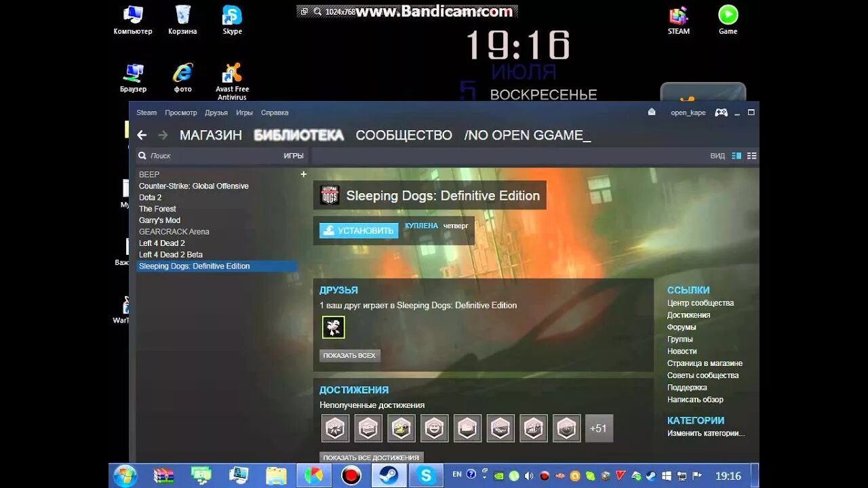The height and width of the screenshot is (488, 868).
Task: Open the open_kape account menu
Action: [x=688, y=113]
